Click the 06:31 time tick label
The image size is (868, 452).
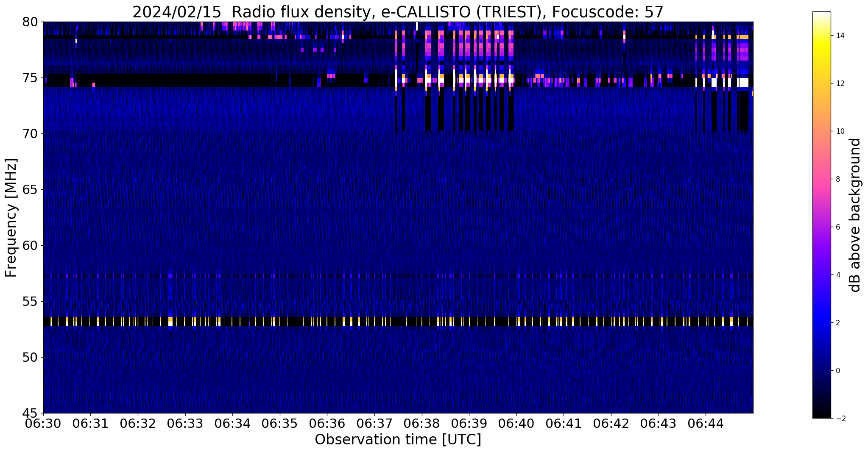[90, 424]
